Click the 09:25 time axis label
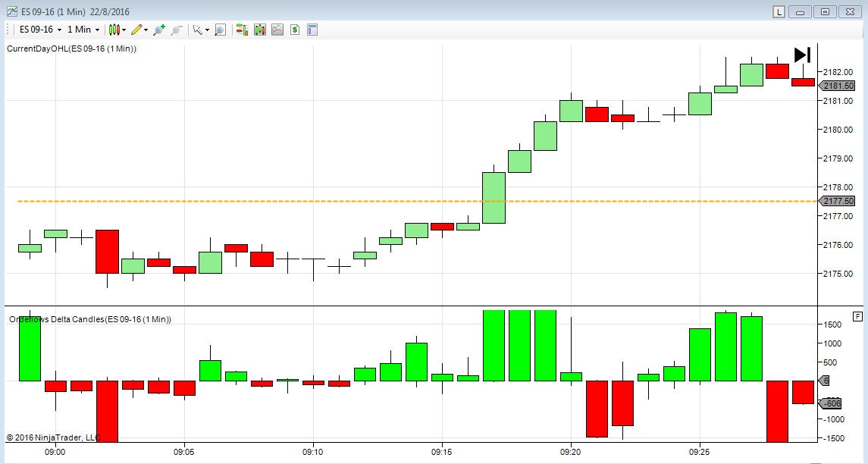Image resolution: width=868 pixels, height=464 pixels. tap(700, 452)
